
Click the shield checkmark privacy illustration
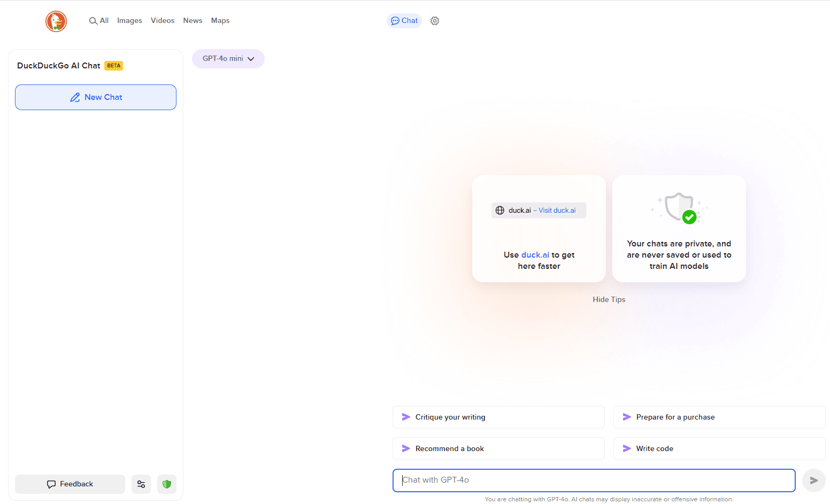(679, 208)
